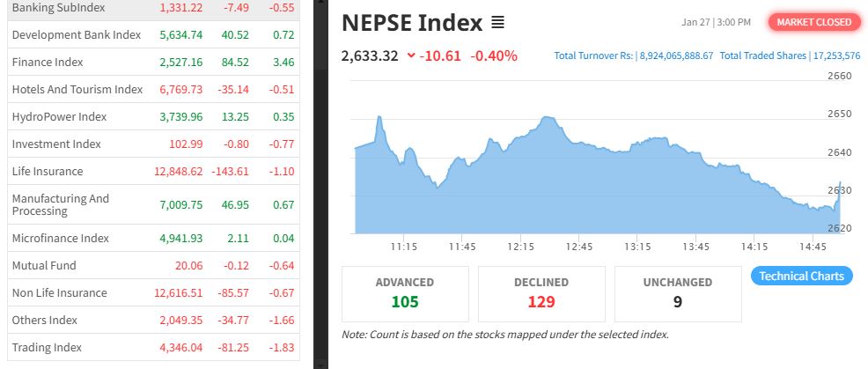Open the Technical Charts button
Screen dimensions: 868x369
click(x=801, y=276)
